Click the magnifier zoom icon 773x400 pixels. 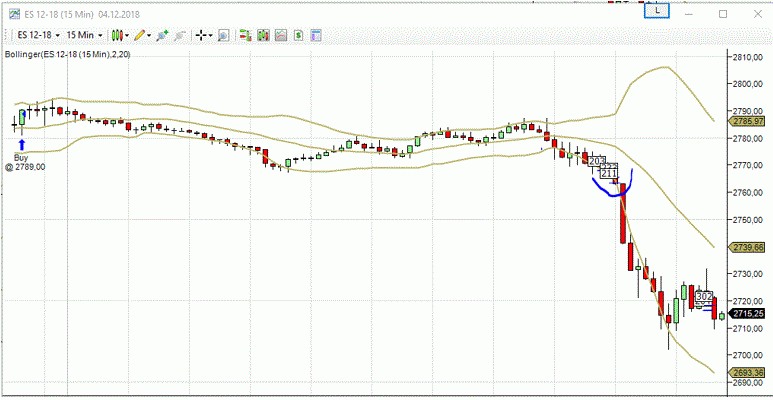[x=223, y=36]
